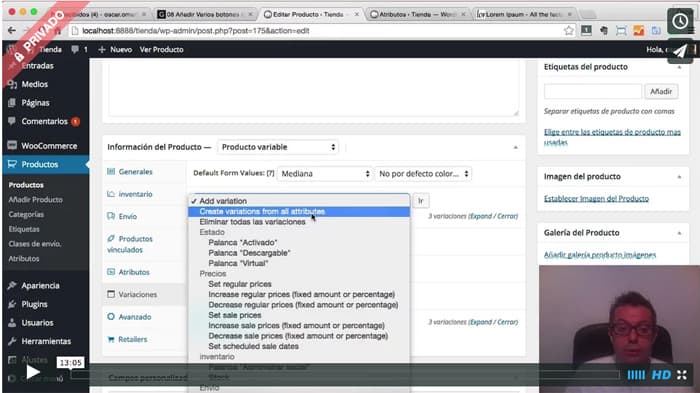700x393 pixels.
Task: Switch to the Generales product tab
Action: click(x=135, y=171)
